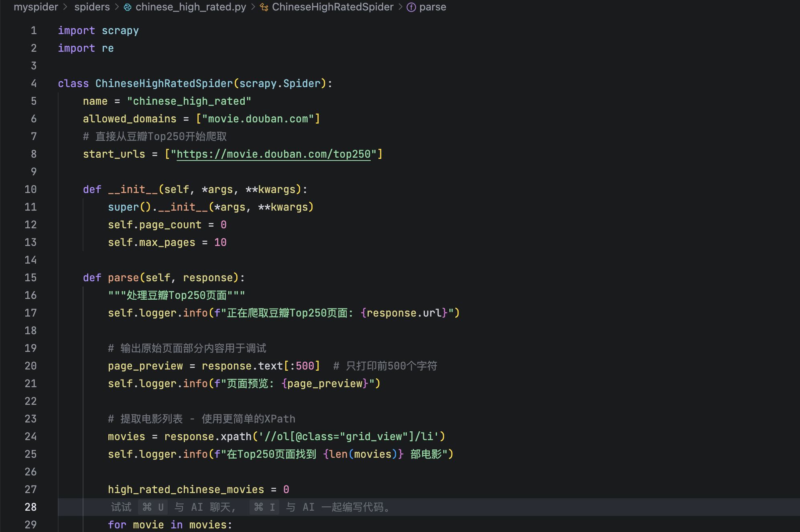Follow the movie.douban.com/top250 URL link
The image size is (800, 532).
click(273, 154)
